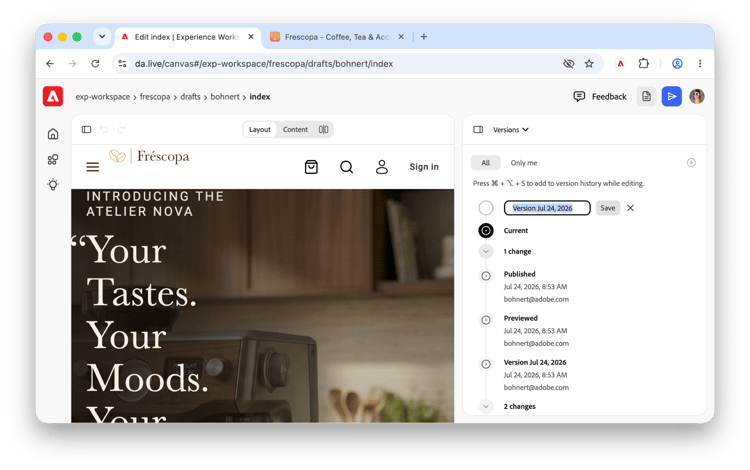The height and width of the screenshot is (470, 750).
Task: Expand the 2 changes group
Action: (486, 406)
